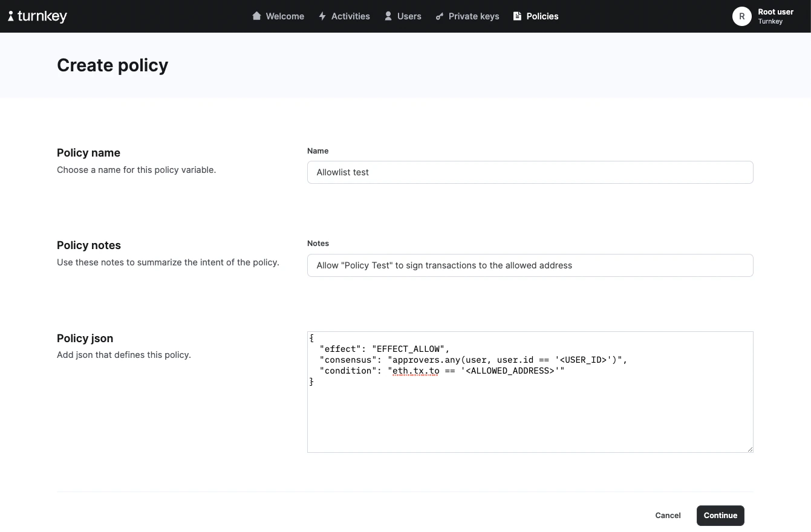The height and width of the screenshot is (532, 811).
Task: Open the Root user account menu
Action: pyautogui.click(x=775, y=16)
